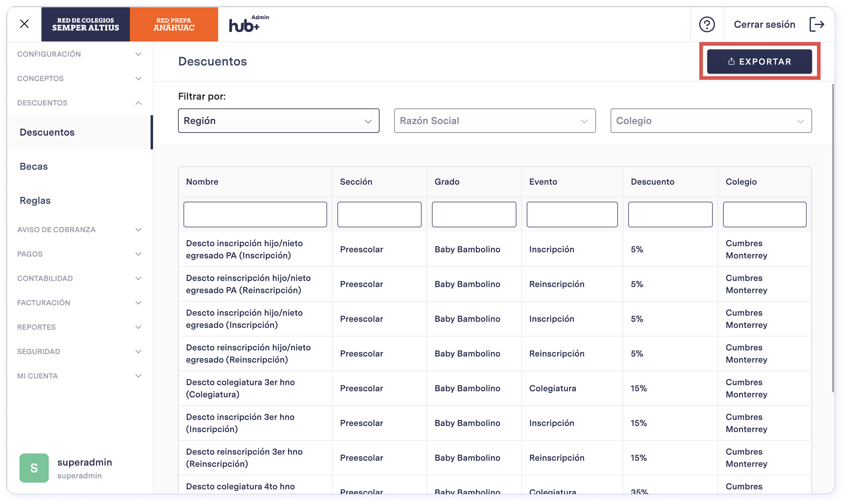Screen dimensions: 845x504
Task: Click 15% discount in colegiatura 3er hno row
Action: point(638,388)
